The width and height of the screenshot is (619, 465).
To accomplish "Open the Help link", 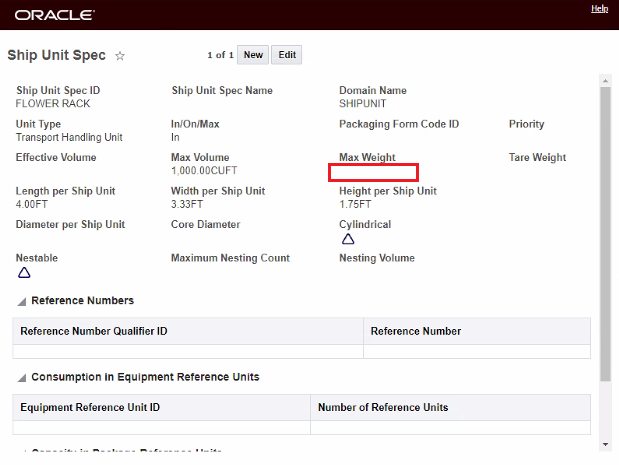I will click(x=599, y=9).
